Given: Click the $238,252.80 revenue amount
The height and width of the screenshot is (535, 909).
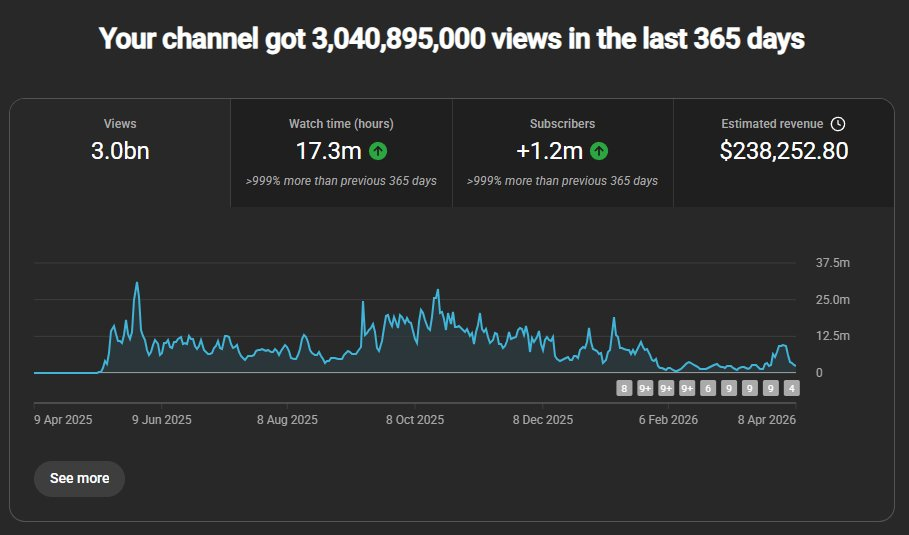Looking at the screenshot, I should tap(784, 151).
